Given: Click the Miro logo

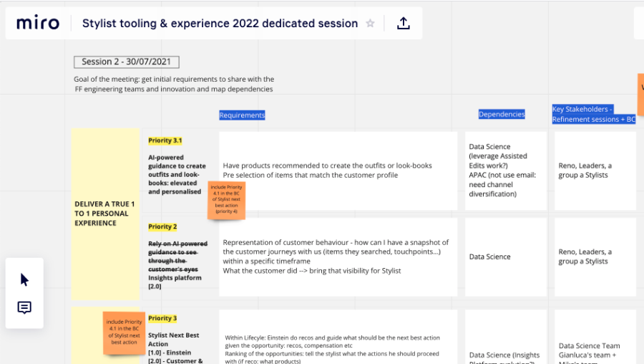Looking at the screenshot, I should click(38, 23).
